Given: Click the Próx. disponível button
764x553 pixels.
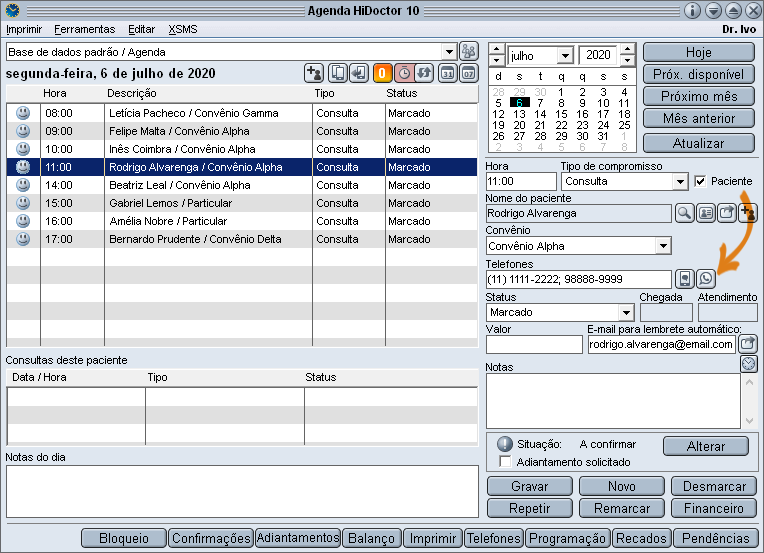Looking at the screenshot, I should 699,74.
